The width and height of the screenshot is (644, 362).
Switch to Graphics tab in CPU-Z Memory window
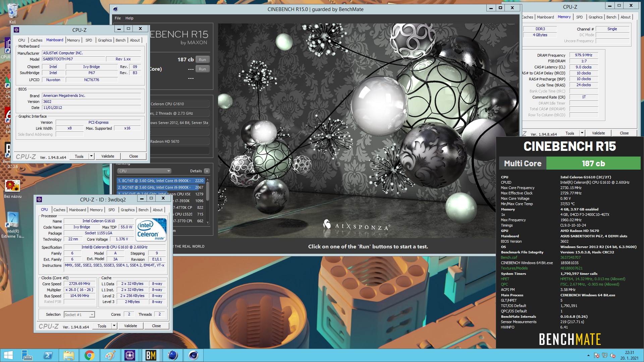pos(595,17)
